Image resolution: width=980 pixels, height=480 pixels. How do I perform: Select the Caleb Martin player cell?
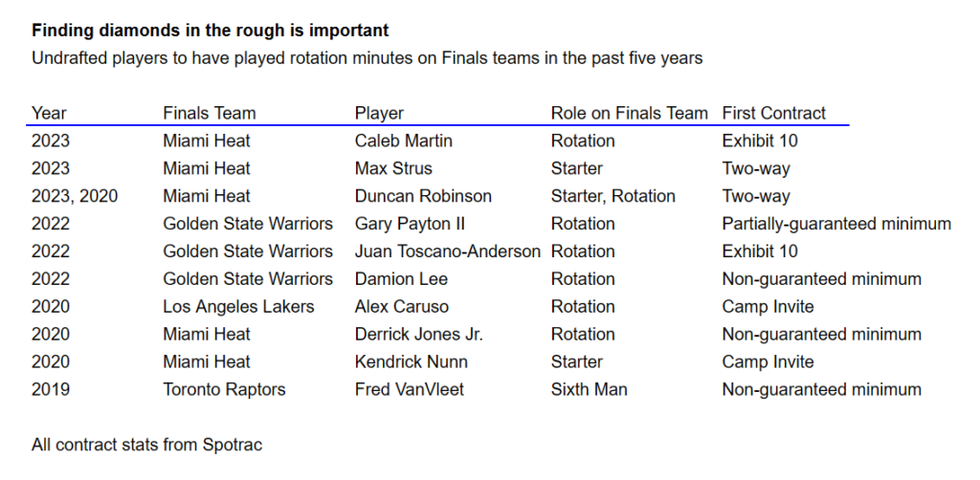coord(404,141)
